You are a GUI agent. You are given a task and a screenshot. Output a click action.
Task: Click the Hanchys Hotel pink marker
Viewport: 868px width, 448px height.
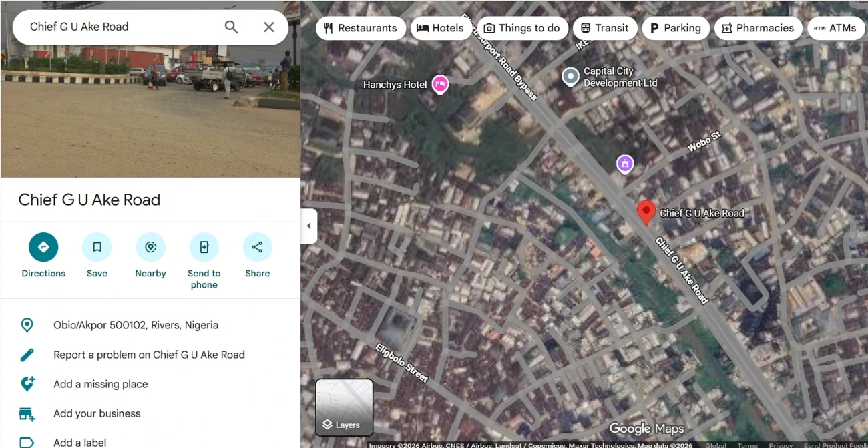[x=440, y=84]
